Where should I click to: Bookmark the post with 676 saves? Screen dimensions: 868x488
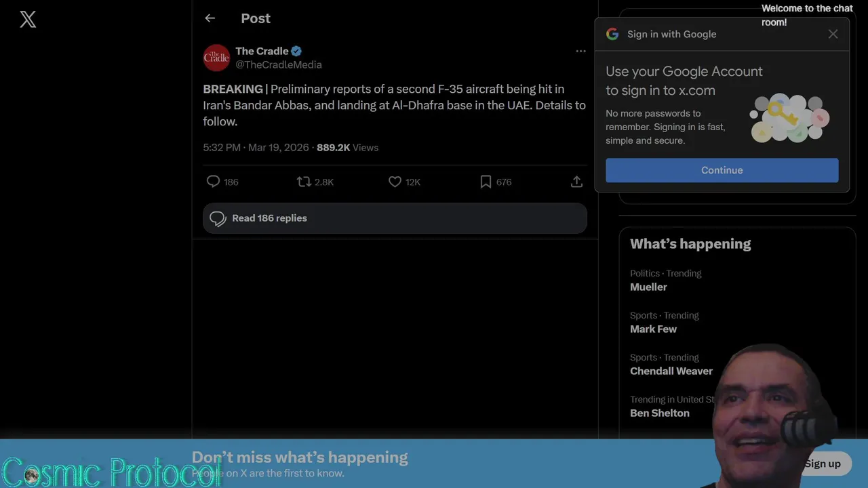[486, 182]
